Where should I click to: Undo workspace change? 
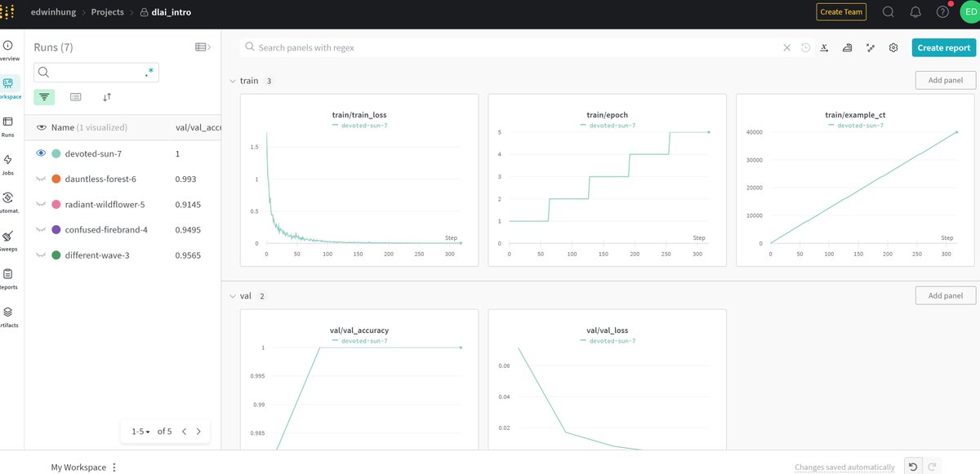[x=913, y=467]
